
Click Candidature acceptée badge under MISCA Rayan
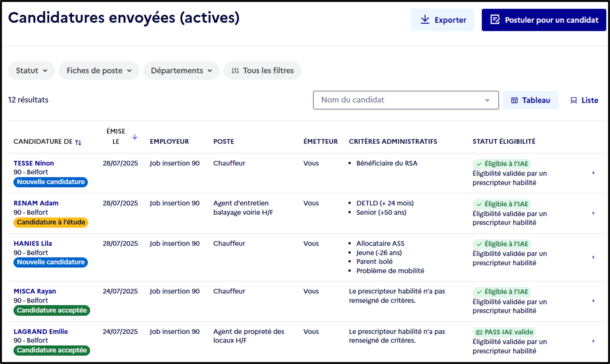52,310
